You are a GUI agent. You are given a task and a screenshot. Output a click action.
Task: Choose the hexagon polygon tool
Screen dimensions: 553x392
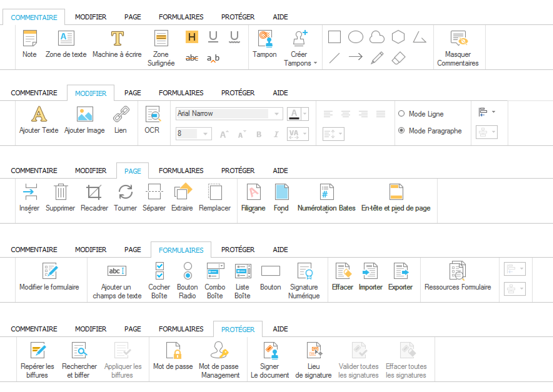(398, 37)
